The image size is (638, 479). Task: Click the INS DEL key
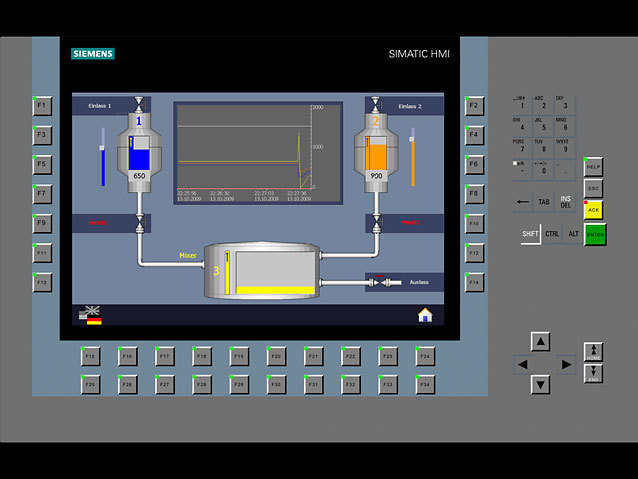pos(566,201)
